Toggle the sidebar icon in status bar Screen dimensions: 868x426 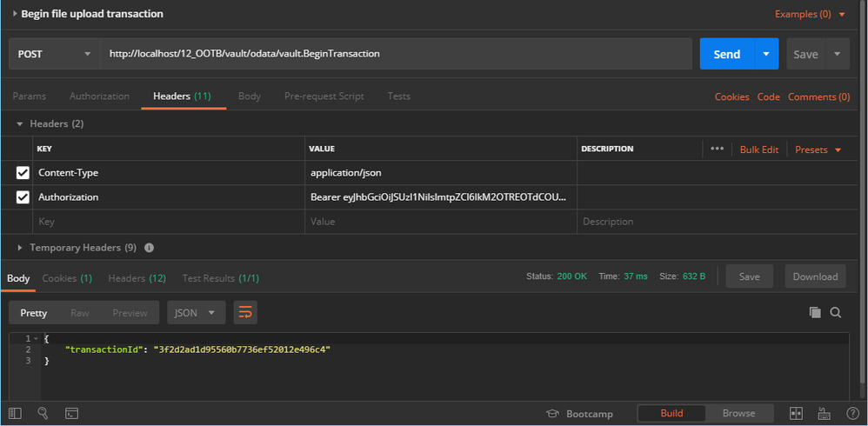(x=15, y=413)
